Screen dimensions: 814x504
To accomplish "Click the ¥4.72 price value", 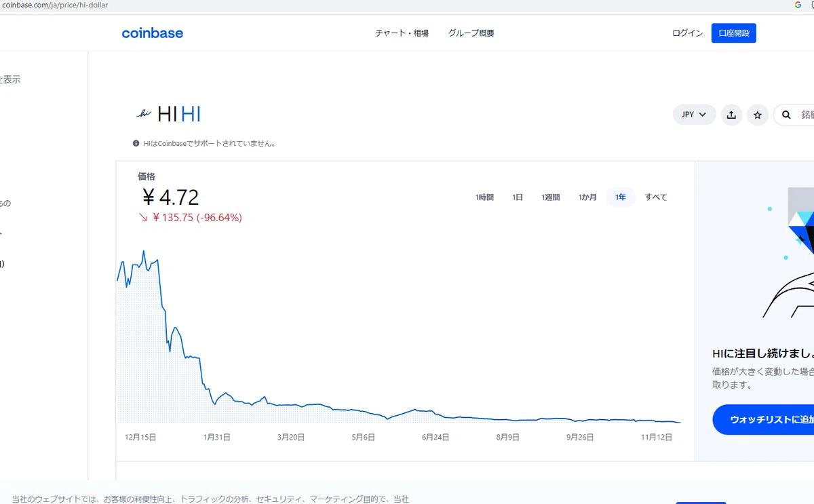I will point(170,197).
